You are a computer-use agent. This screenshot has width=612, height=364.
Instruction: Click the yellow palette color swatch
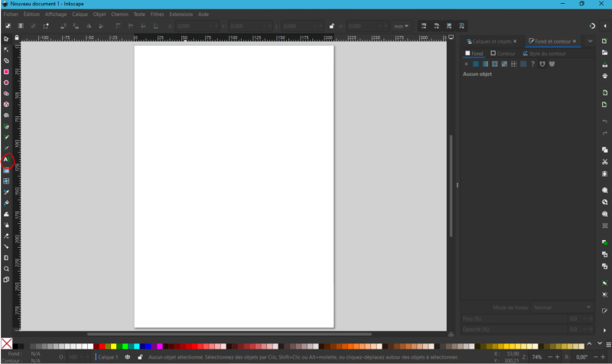113,346
